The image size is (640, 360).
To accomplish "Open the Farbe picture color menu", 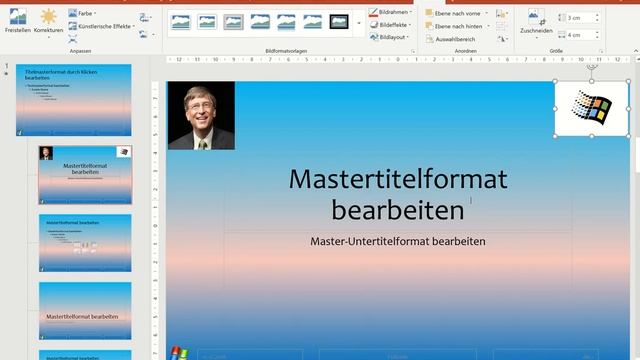I will pos(82,13).
